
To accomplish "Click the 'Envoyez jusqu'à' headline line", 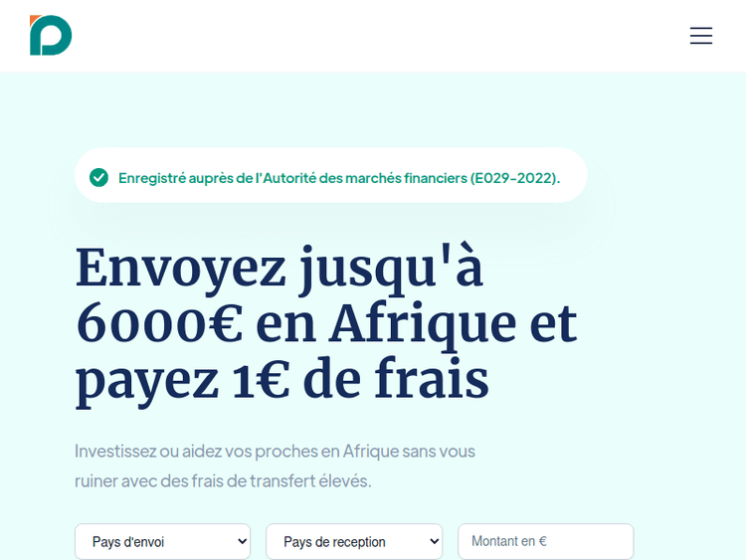I will [x=280, y=269].
